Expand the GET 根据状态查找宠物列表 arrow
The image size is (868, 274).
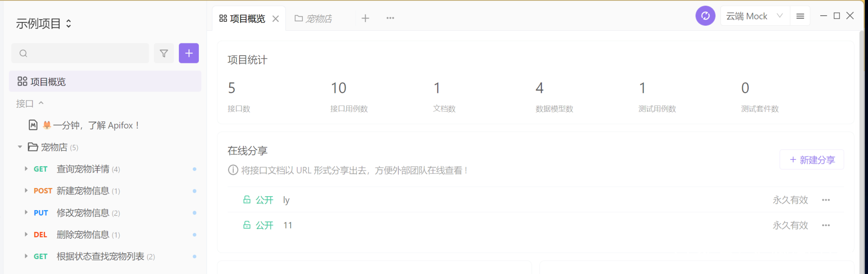26,256
